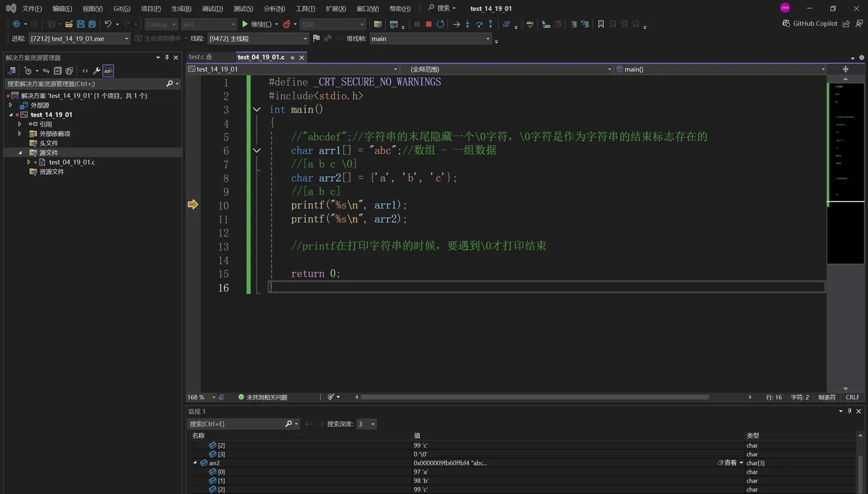Click the split editor icon above scrollbar

(845, 69)
